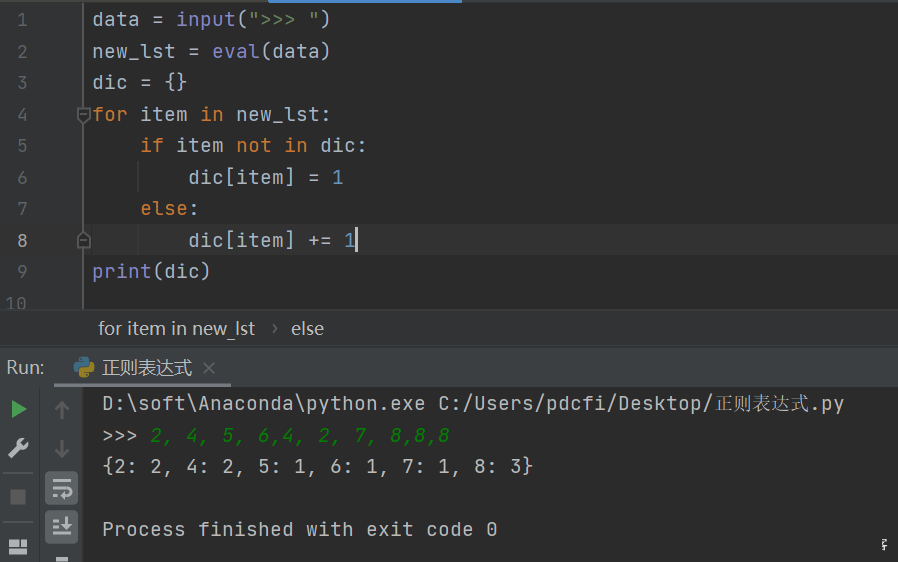Click line number 6 in the gutter

(x=22, y=178)
